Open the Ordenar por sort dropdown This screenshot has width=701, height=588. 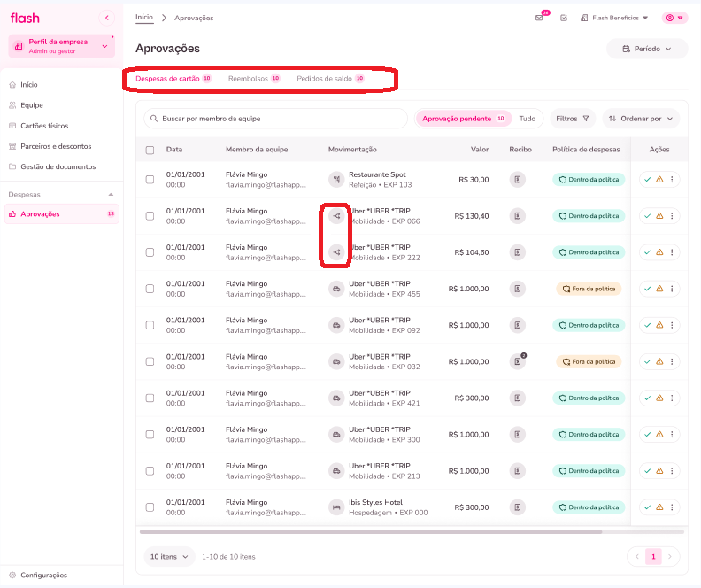coord(641,119)
